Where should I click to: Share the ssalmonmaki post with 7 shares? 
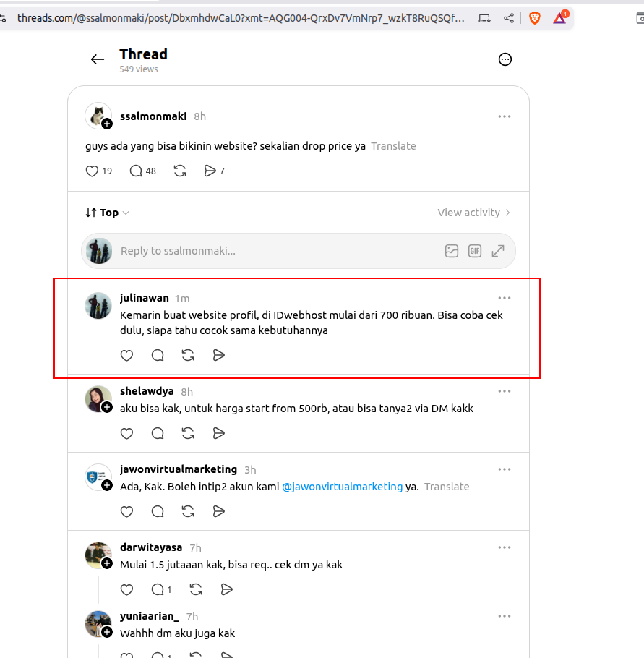tap(210, 171)
